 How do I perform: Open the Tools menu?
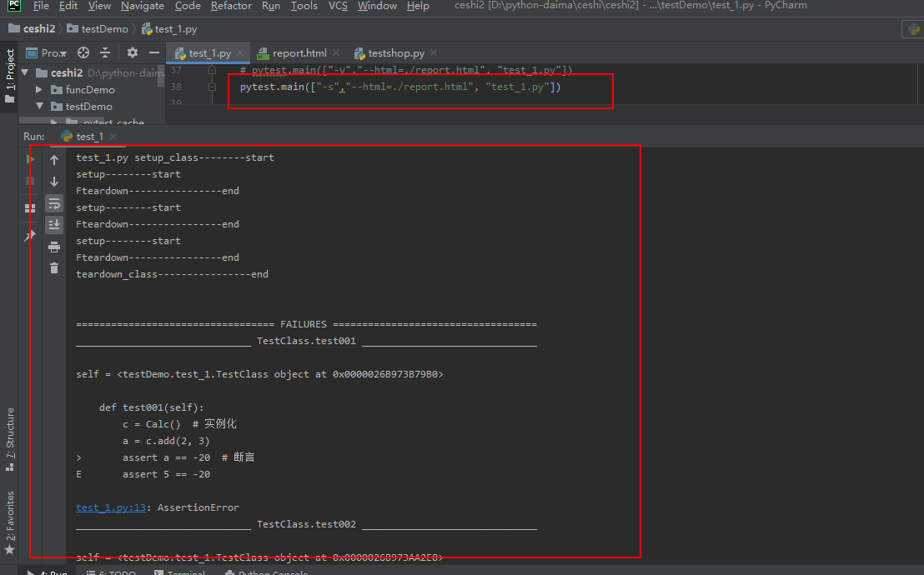pos(304,5)
